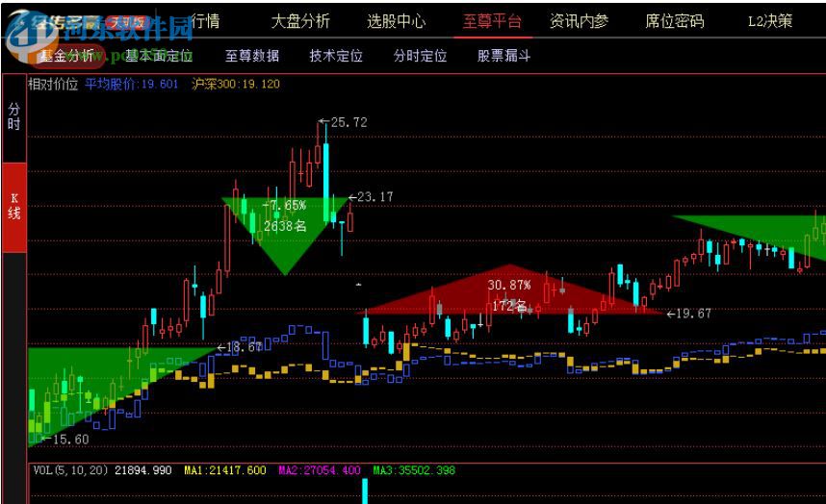Click the 沪深300:19.120 value
This screenshot has height=504, width=826.
point(236,85)
